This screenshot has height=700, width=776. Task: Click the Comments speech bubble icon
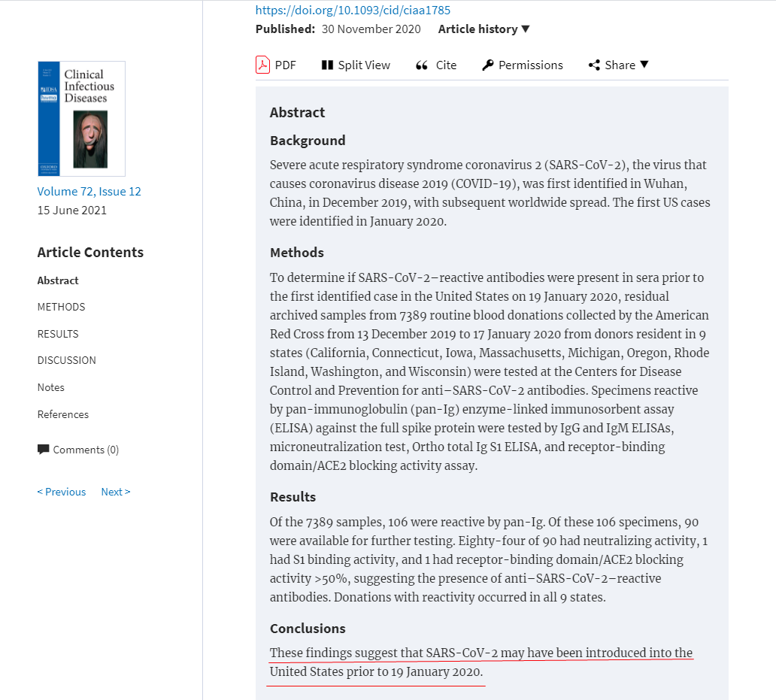(43, 450)
